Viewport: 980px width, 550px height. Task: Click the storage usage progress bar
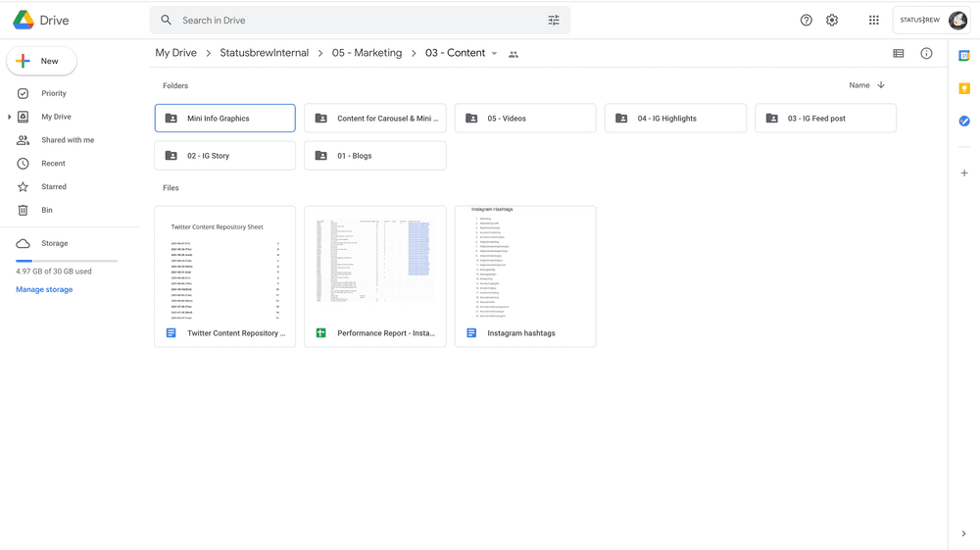(67, 261)
